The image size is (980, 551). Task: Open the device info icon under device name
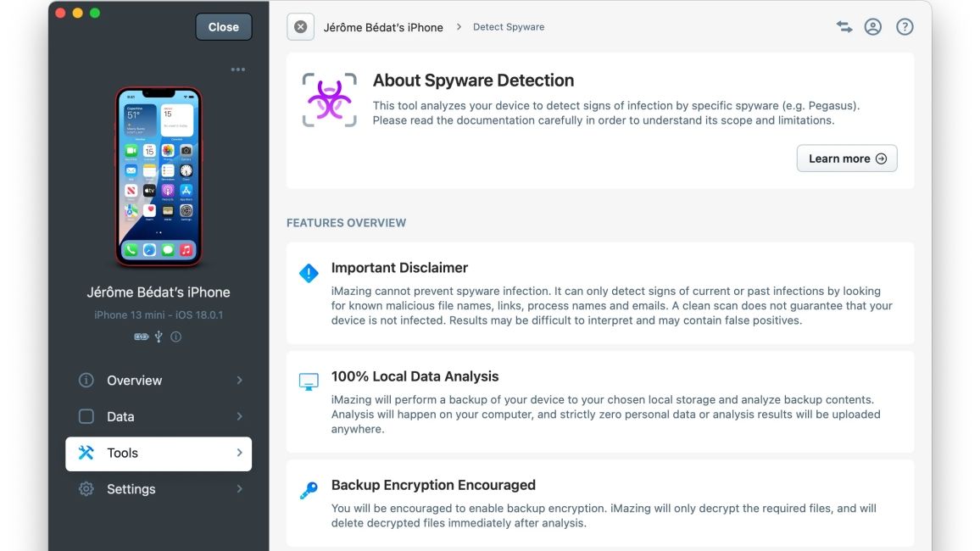point(176,337)
